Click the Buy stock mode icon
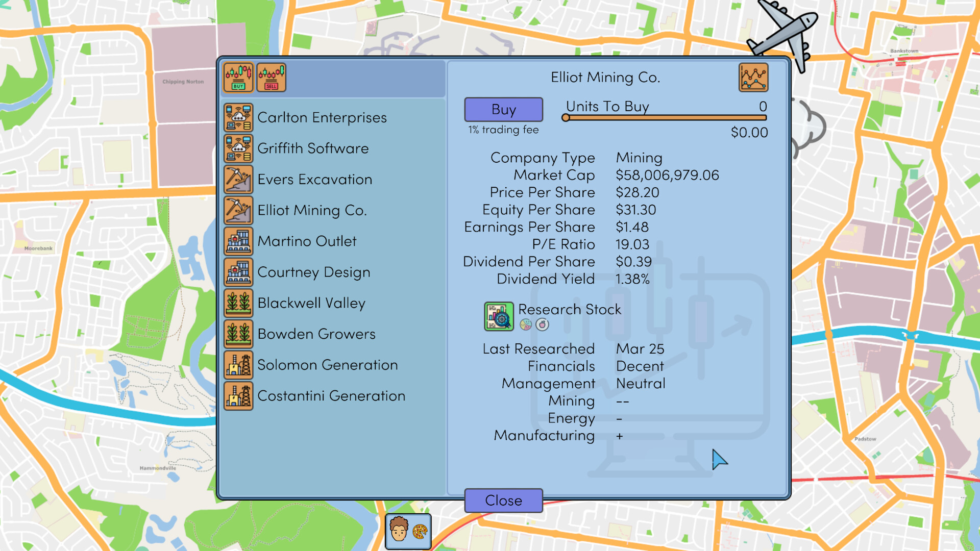 pyautogui.click(x=239, y=77)
